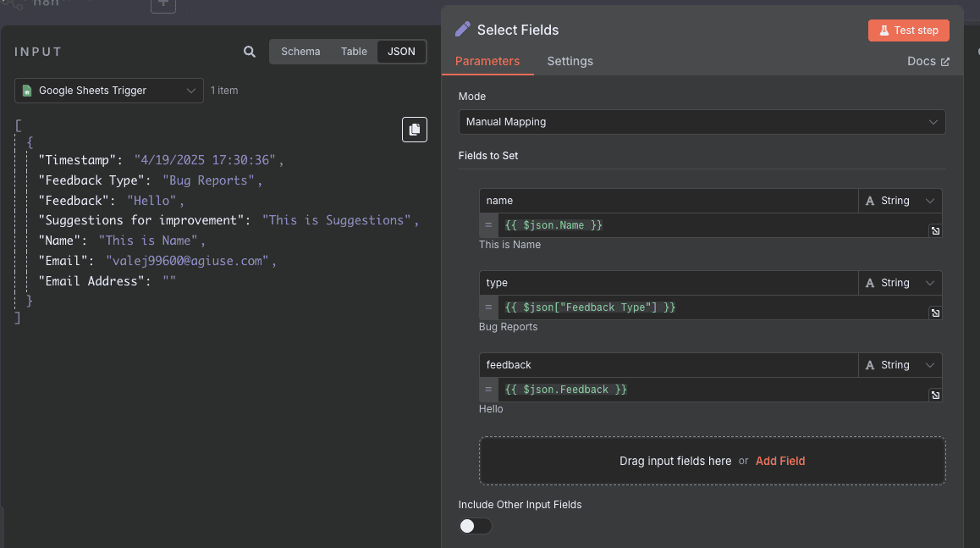
Task: Click the search icon in the INPUT panel
Action: [x=249, y=51]
